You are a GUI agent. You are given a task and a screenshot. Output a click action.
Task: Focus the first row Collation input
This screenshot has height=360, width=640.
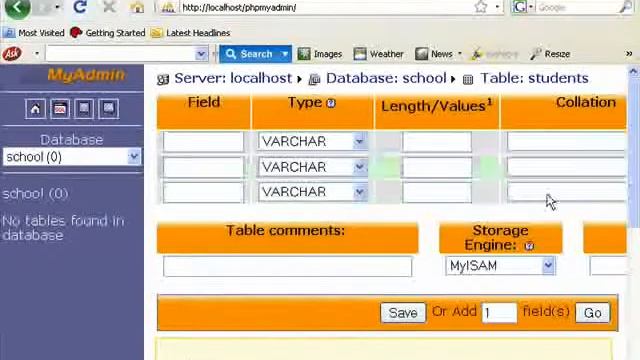(567, 142)
